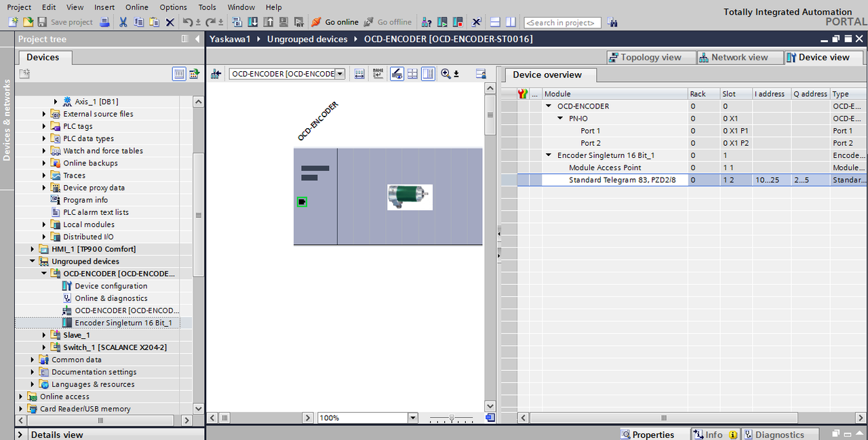Open the Online menu

(137, 7)
